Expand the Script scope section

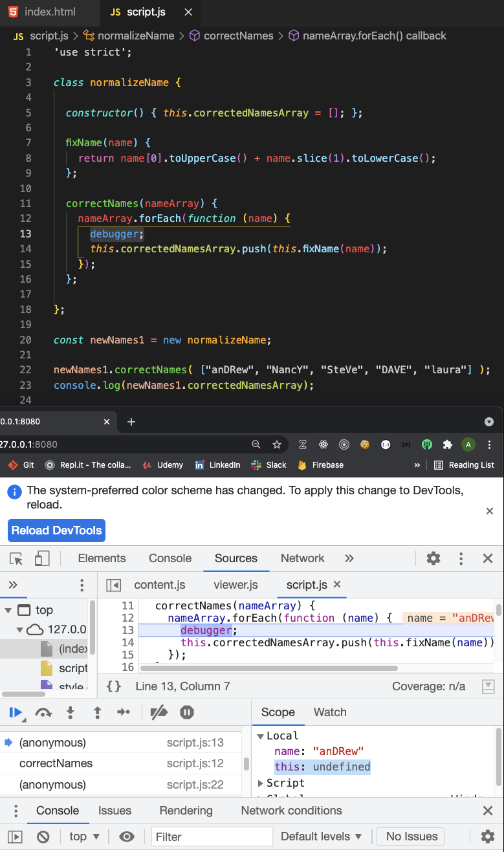[x=261, y=783]
